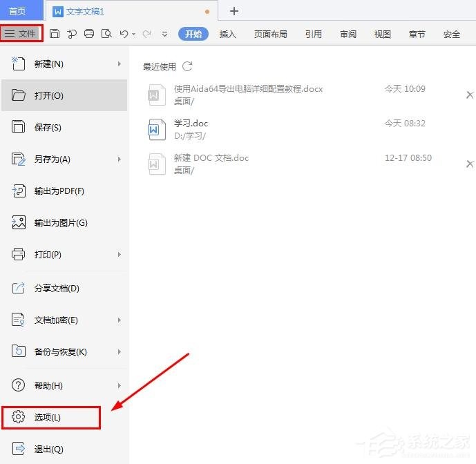The image size is (476, 464).
Task: Open the 文件 menu button
Action: coord(21,33)
